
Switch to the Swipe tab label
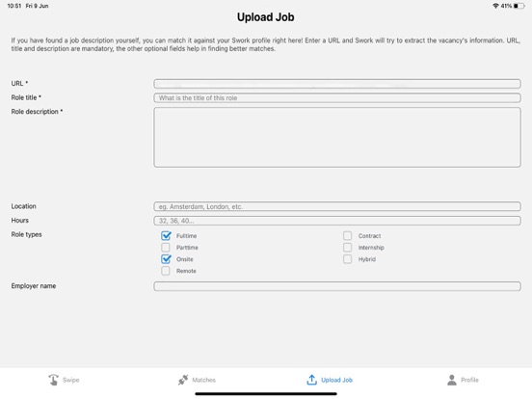pos(71,380)
